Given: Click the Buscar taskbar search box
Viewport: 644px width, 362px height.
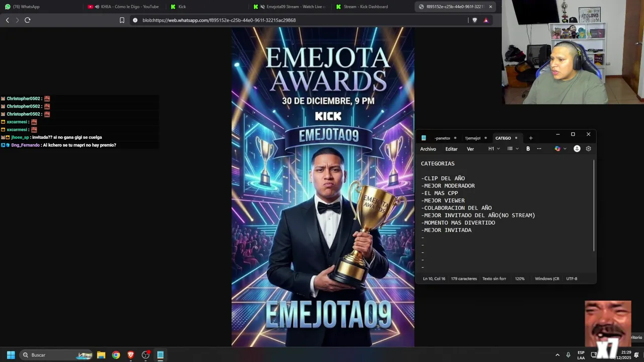Looking at the screenshot, I should 56,355.
